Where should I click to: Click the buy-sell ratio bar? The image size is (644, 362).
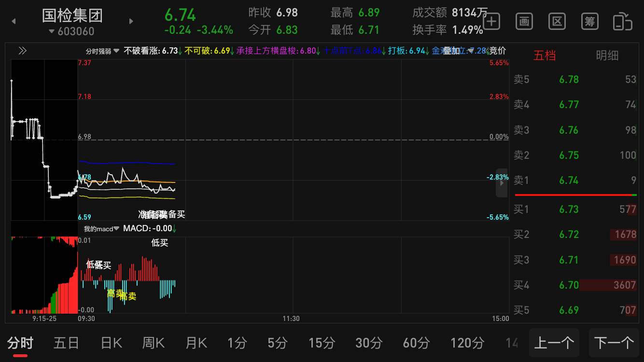pos(576,195)
